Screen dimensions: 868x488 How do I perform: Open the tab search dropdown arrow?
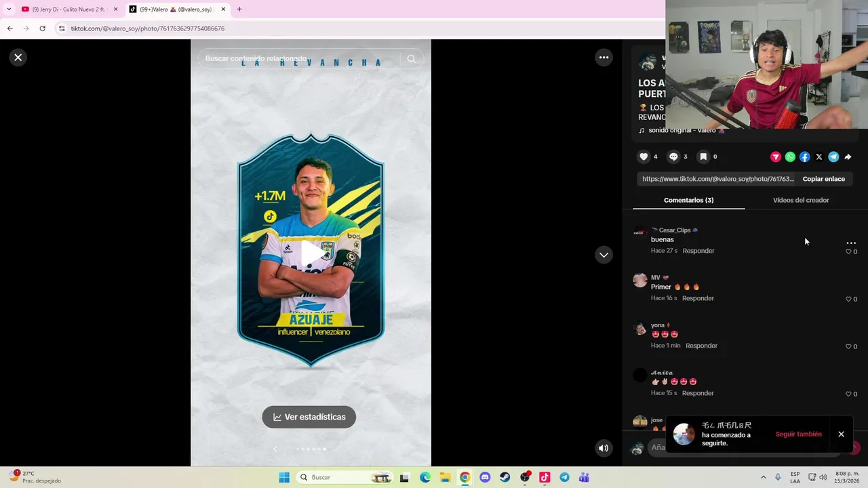tap(9, 9)
